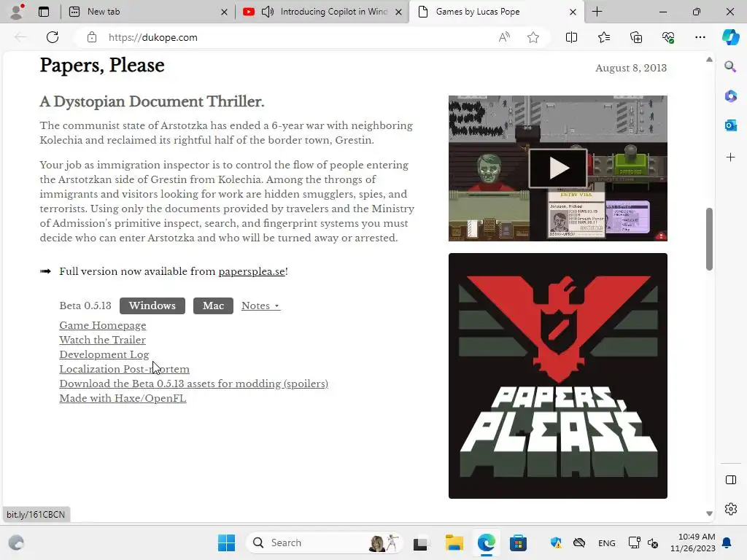Open sidebar Search icon
Viewport: 747px width, 560px height.
[730, 66]
